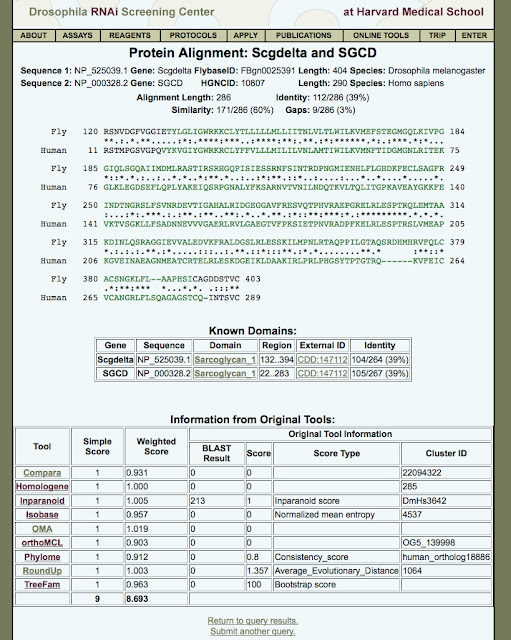Screen dimensions: 511x640
Task: Open the APPLY menu item
Action: pyautogui.click(x=246, y=36)
